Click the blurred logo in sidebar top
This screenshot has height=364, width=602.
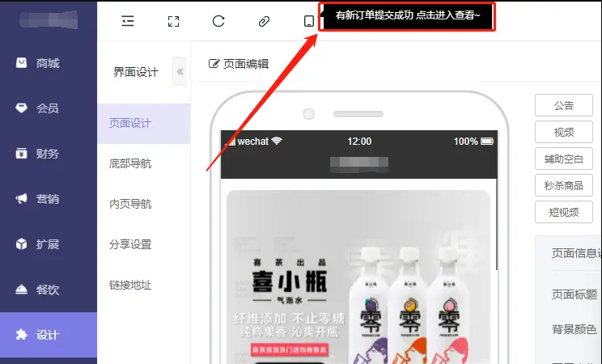pos(49,20)
